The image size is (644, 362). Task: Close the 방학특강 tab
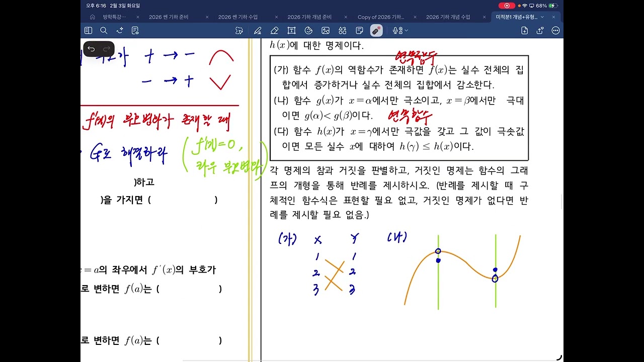coord(138,17)
